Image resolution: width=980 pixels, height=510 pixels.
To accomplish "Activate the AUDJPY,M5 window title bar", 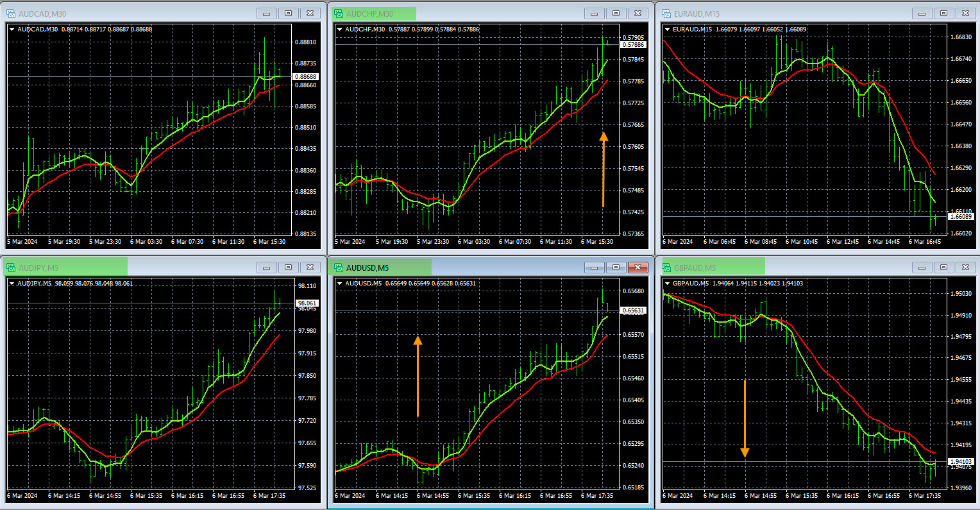I will coord(160,268).
